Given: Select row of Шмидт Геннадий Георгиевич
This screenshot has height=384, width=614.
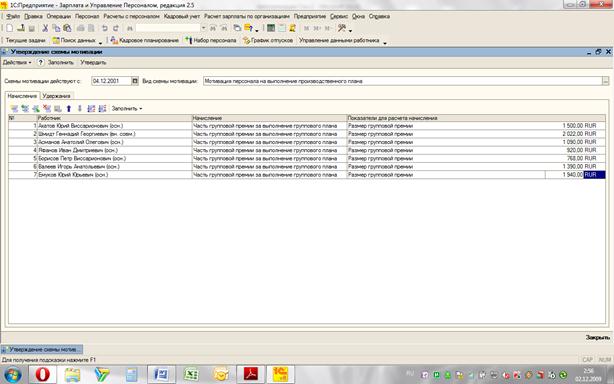Looking at the screenshot, I should 307,134.
